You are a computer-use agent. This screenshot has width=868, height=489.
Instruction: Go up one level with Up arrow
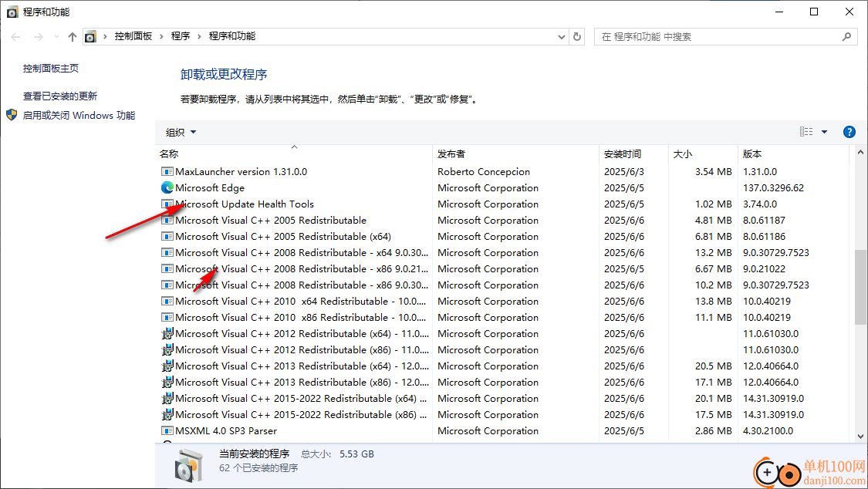point(73,36)
